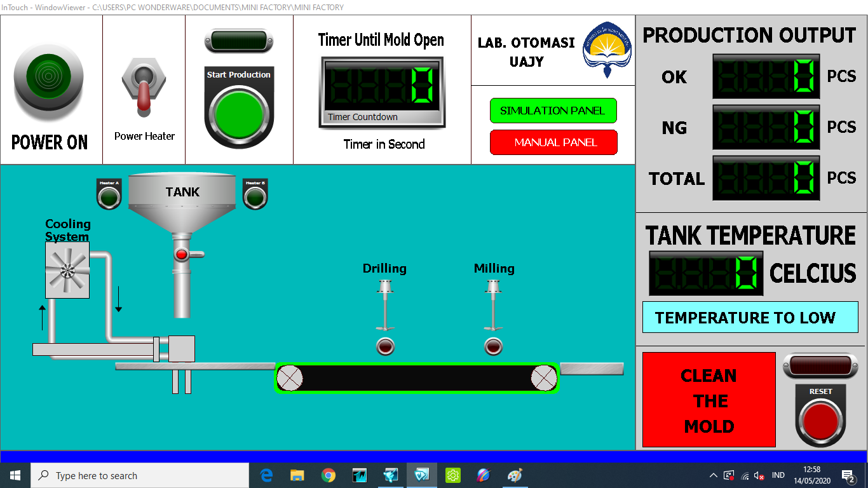Click the Windows search box
868x488 pixels.
pyautogui.click(x=140, y=475)
